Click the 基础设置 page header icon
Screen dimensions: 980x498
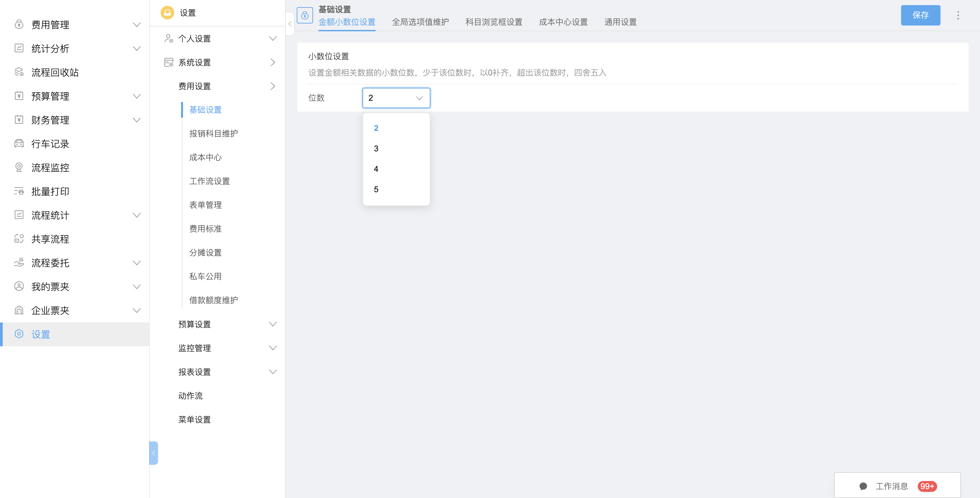tap(305, 15)
